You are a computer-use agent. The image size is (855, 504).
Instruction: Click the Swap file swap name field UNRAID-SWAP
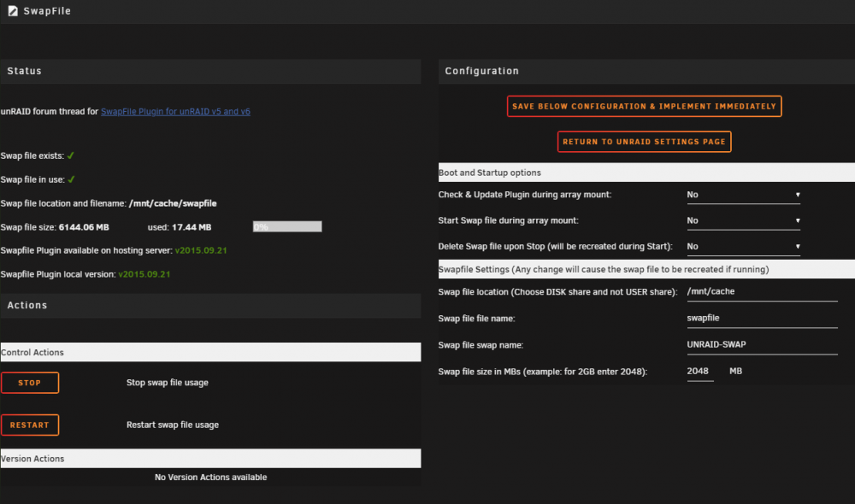coord(762,345)
